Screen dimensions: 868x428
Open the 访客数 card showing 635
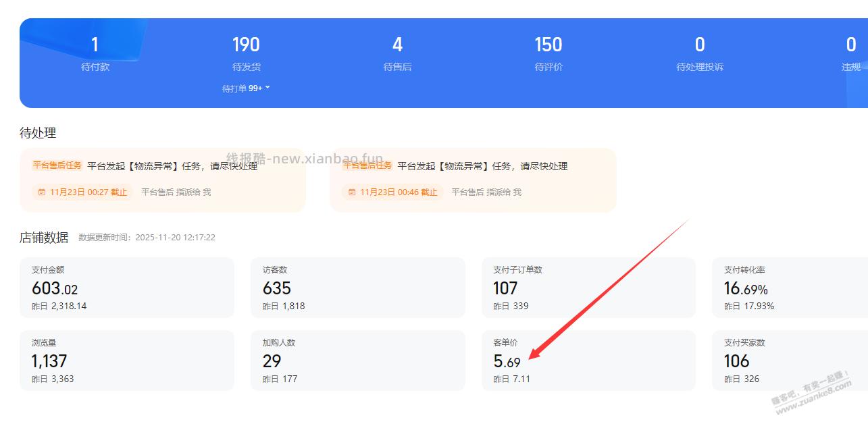[358, 288]
